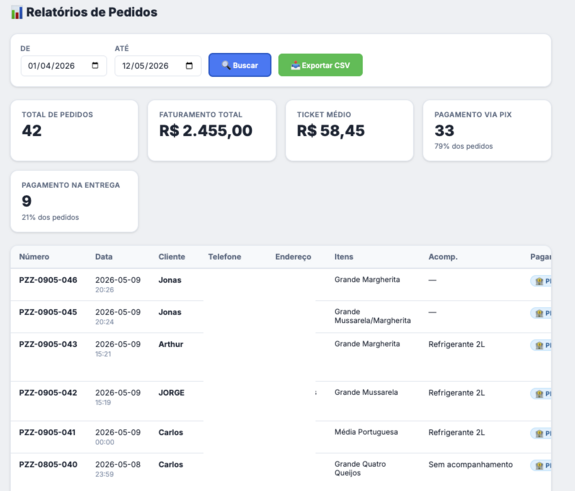Click Pagamento na Entrega value 9
The image size is (575, 491).
click(27, 201)
